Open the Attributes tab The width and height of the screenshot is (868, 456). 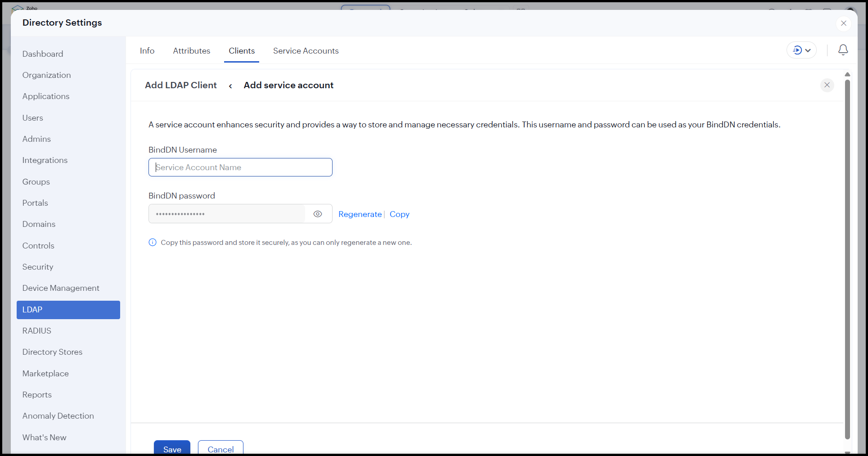click(x=191, y=51)
